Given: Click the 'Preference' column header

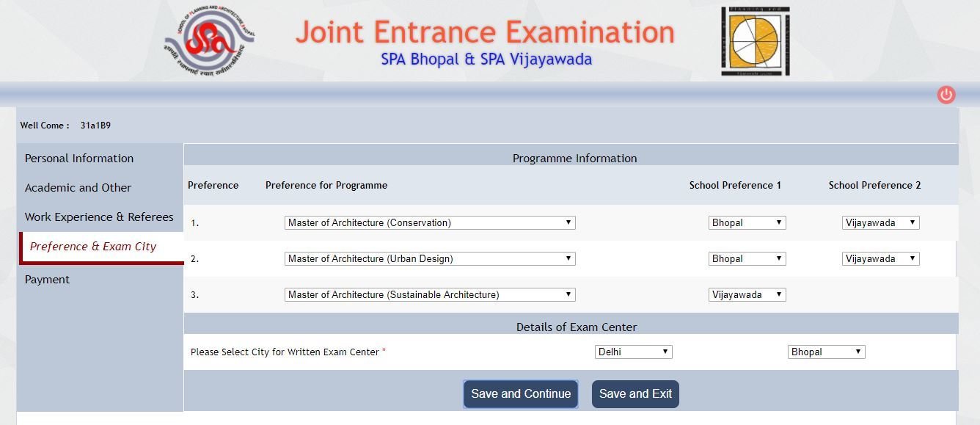Looking at the screenshot, I should click(213, 185).
